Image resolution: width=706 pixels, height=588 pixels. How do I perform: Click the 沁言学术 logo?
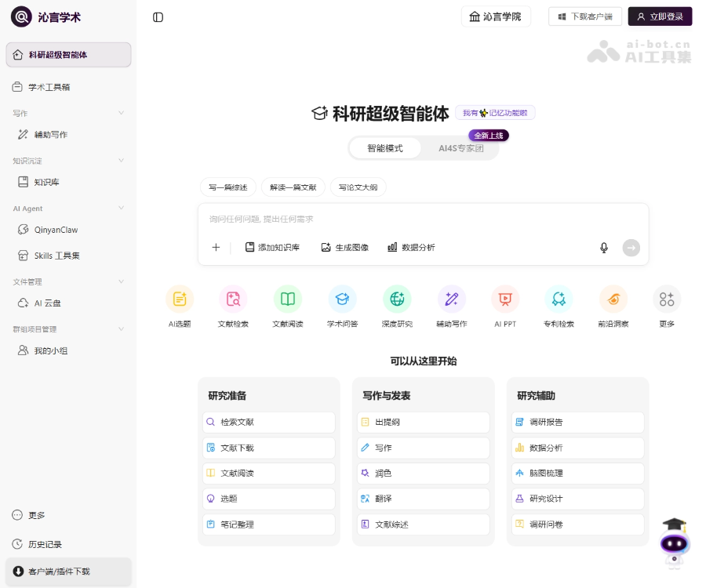pyautogui.click(x=46, y=17)
